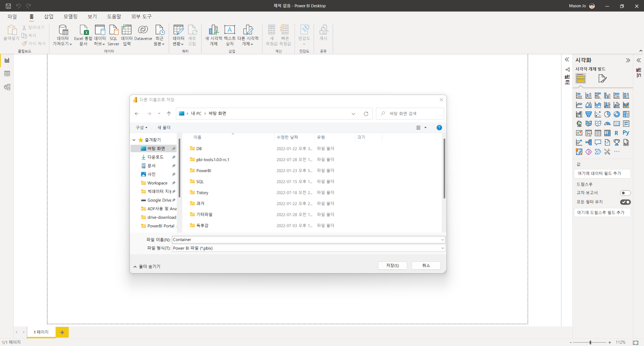Go up one folder level in dialog
This screenshot has width=644, height=346.
pyautogui.click(x=169, y=113)
